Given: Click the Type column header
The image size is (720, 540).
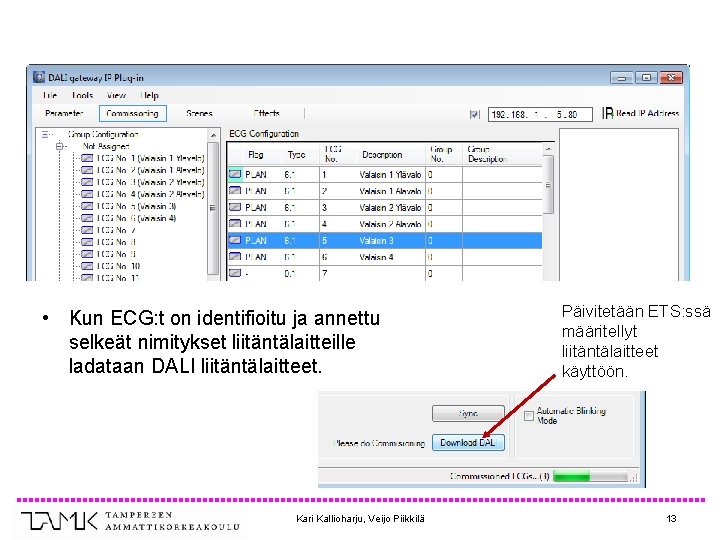Looking at the screenshot, I should [x=297, y=155].
